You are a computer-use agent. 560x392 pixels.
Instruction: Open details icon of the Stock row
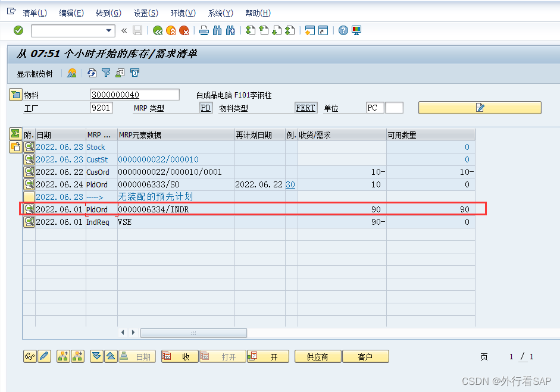(29, 147)
